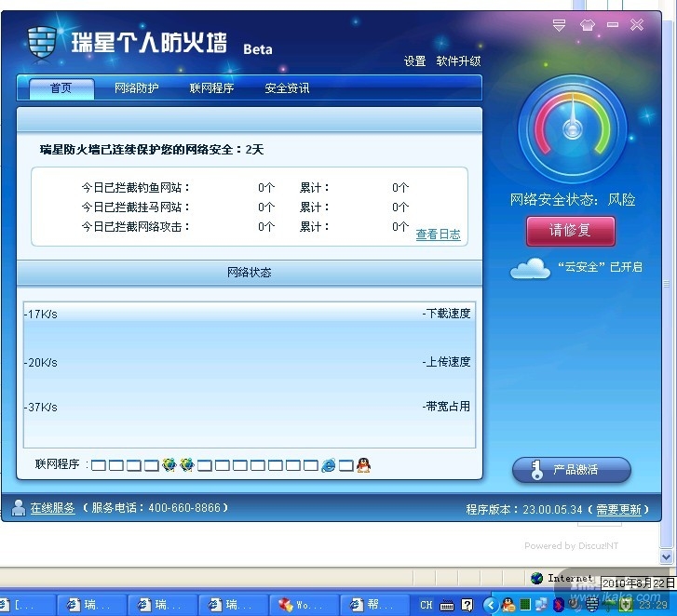
Task: Click the 网络安全状态: 风险 status text
Action: coord(573,200)
